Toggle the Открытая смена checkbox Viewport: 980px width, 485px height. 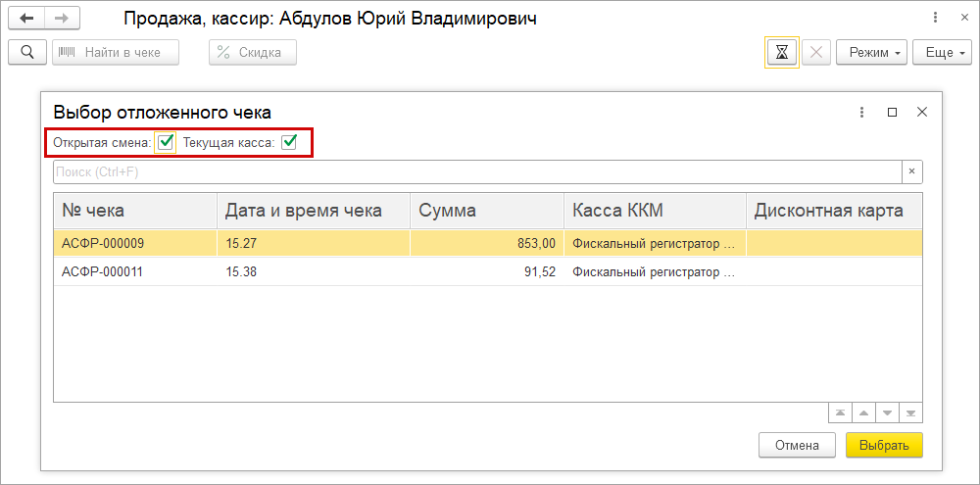coord(166,142)
